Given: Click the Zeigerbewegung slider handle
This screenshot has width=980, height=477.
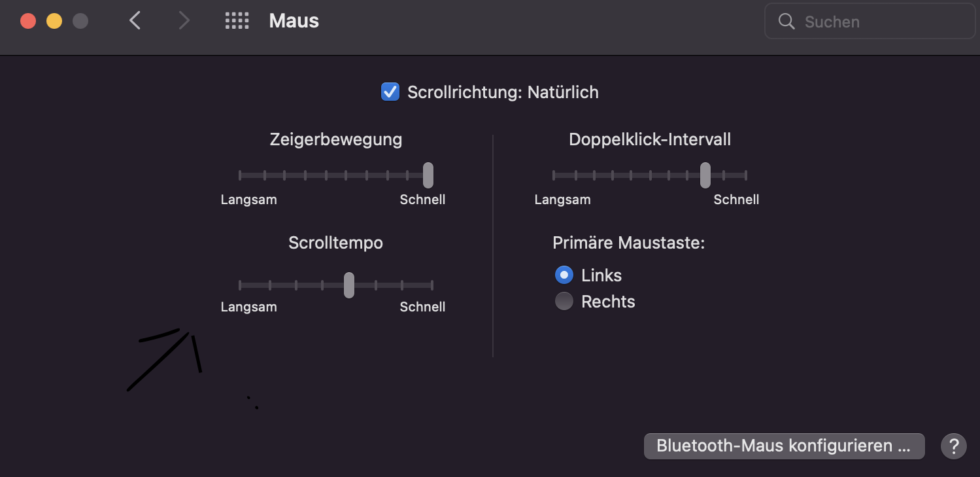Looking at the screenshot, I should click(x=428, y=175).
